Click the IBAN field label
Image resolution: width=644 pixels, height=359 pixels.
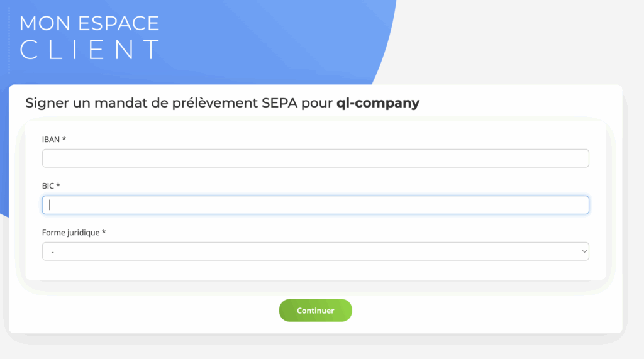(51, 139)
